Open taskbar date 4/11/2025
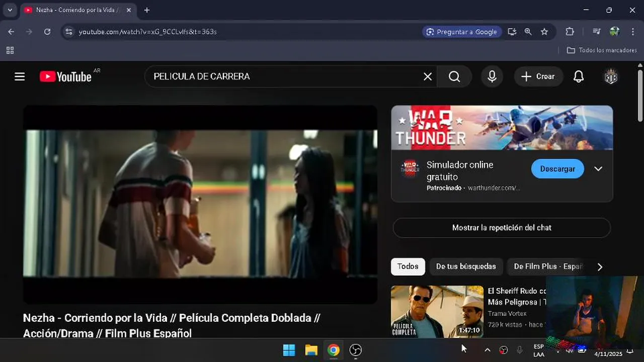644x362 pixels. 608,354
